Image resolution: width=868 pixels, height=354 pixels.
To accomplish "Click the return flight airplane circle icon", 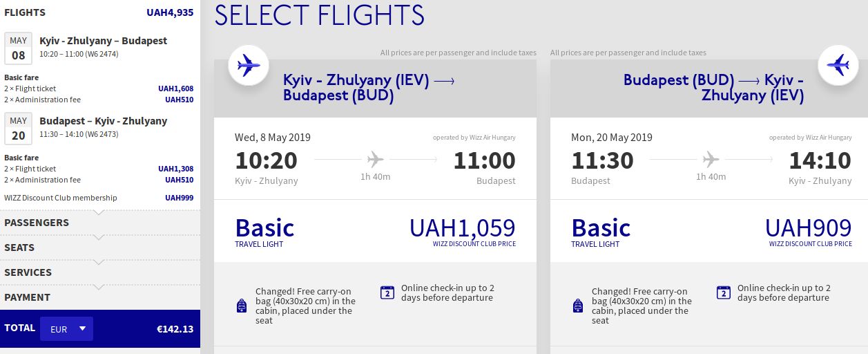I will click(838, 65).
